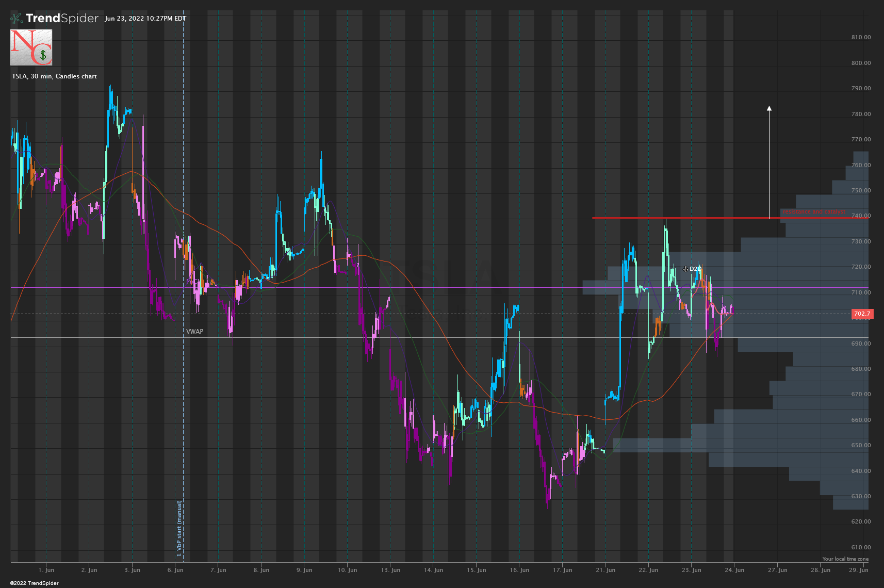
Task: Select the '6. Jun' date axis label
Action: [x=175, y=570]
